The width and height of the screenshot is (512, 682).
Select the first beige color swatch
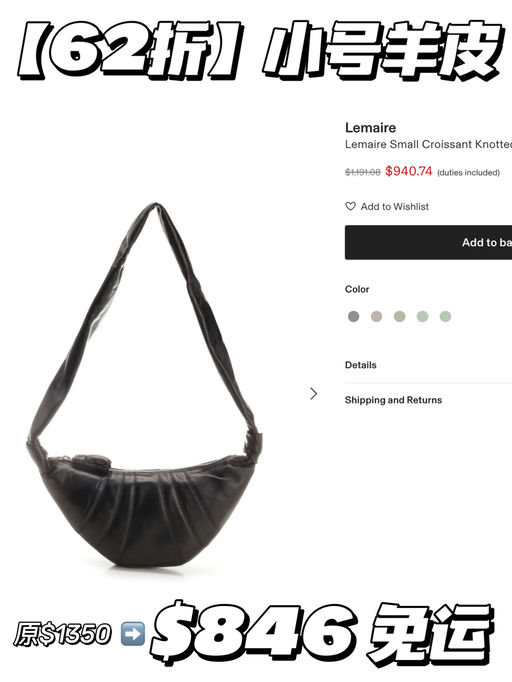coord(376,316)
